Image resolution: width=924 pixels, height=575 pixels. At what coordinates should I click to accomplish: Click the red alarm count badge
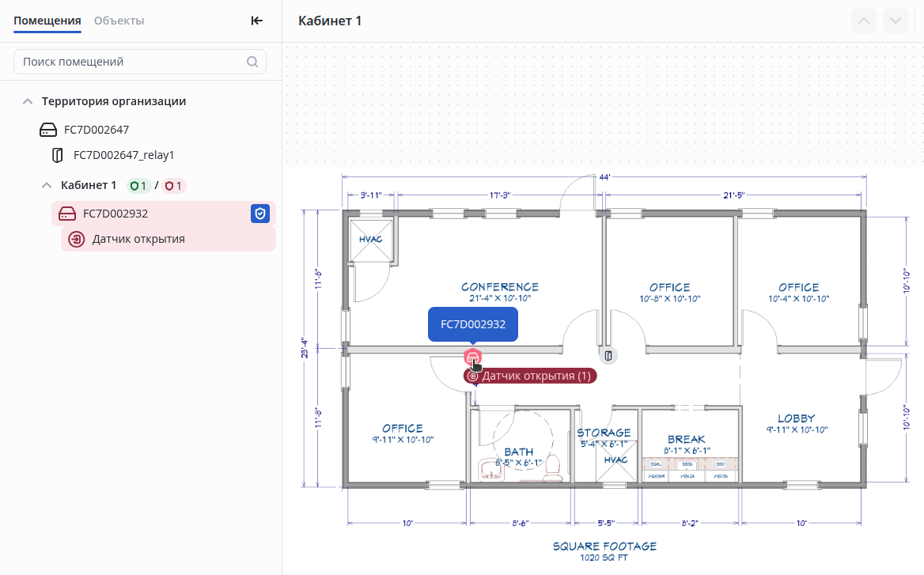pyautogui.click(x=173, y=186)
